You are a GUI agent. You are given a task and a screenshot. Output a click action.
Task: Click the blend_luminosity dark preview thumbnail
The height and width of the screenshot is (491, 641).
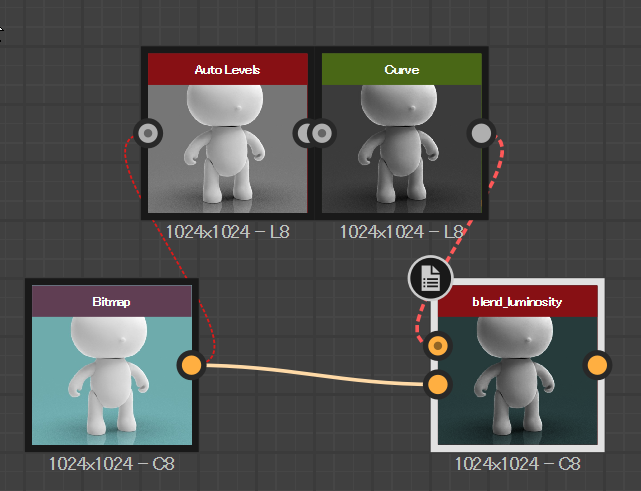pos(518,381)
